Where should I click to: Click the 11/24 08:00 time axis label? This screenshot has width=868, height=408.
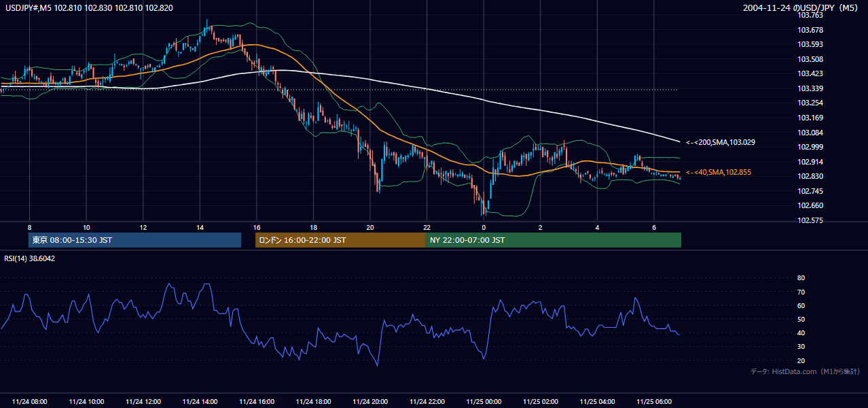pyautogui.click(x=29, y=402)
